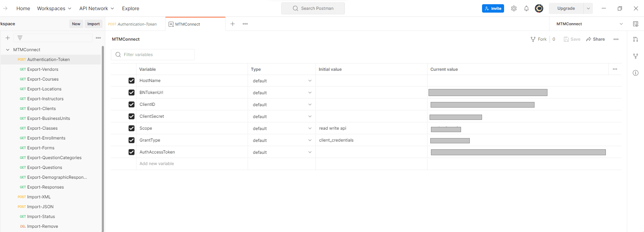Image resolution: width=644 pixels, height=232 pixels.
Task: Open forks icon in right sidebar
Action: pyautogui.click(x=636, y=56)
